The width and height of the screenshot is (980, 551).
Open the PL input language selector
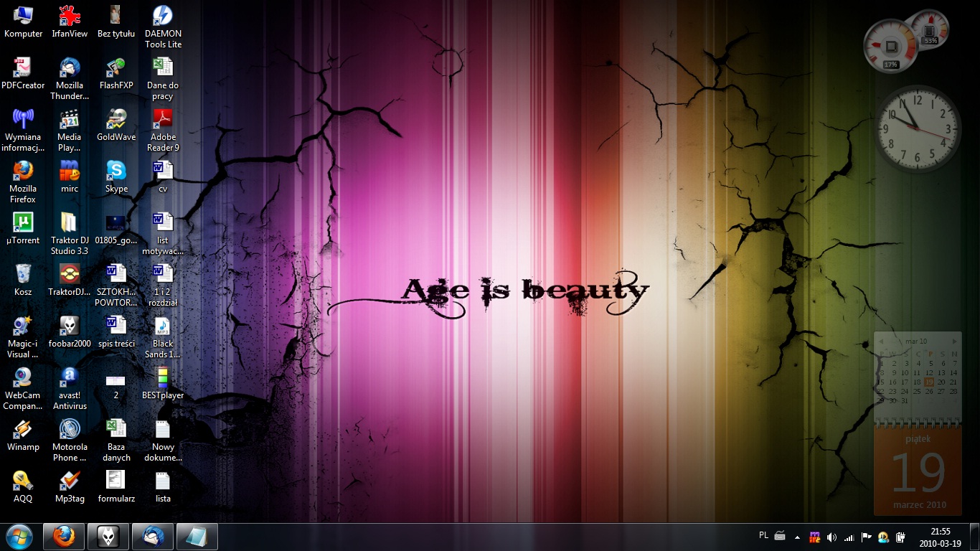[x=763, y=535]
